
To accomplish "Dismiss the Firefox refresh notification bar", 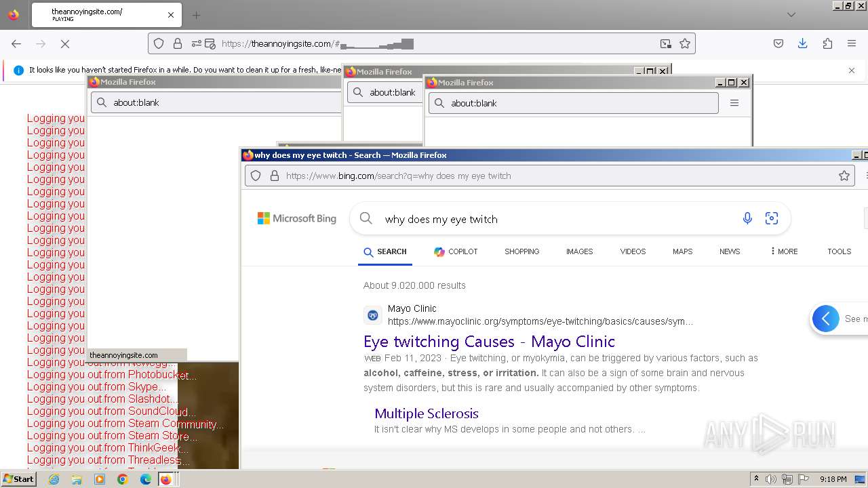I will (852, 70).
